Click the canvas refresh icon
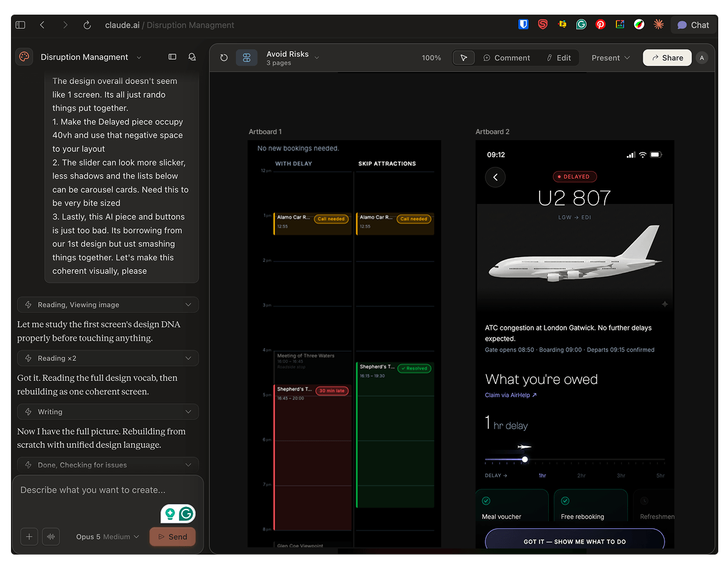 [x=224, y=57]
